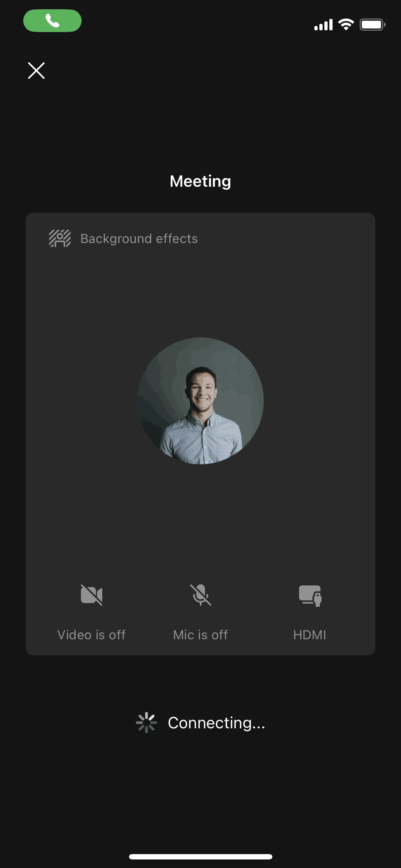
Task: Tap the user profile avatar picture
Action: [201, 401]
